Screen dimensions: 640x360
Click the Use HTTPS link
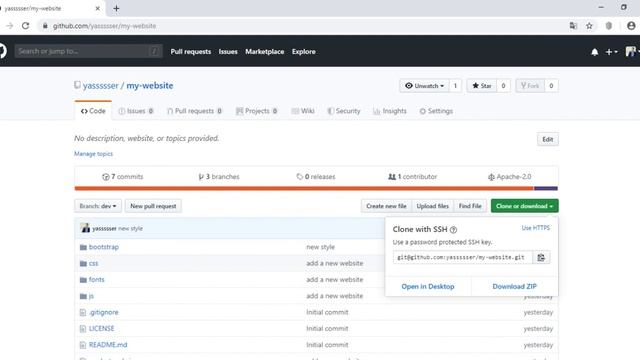click(x=536, y=228)
